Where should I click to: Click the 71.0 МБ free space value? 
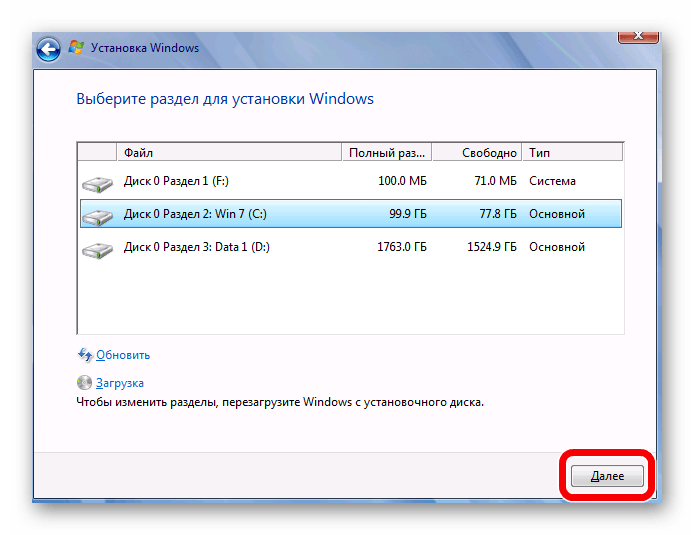pos(495,181)
